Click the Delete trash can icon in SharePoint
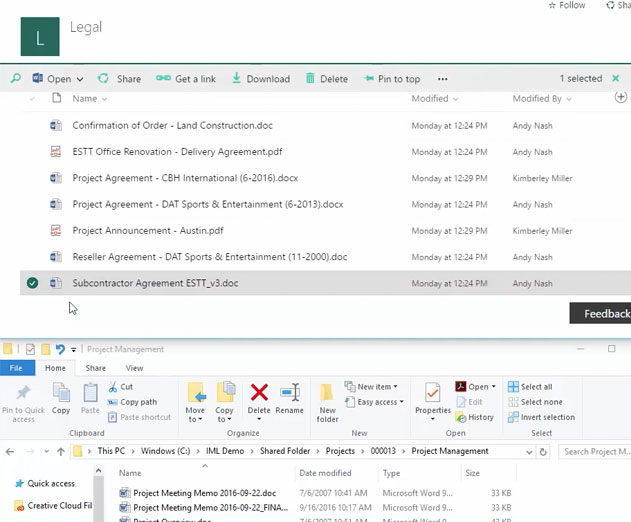Image resolution: width=631 pixels, height=522 pixels. [310, 78]
